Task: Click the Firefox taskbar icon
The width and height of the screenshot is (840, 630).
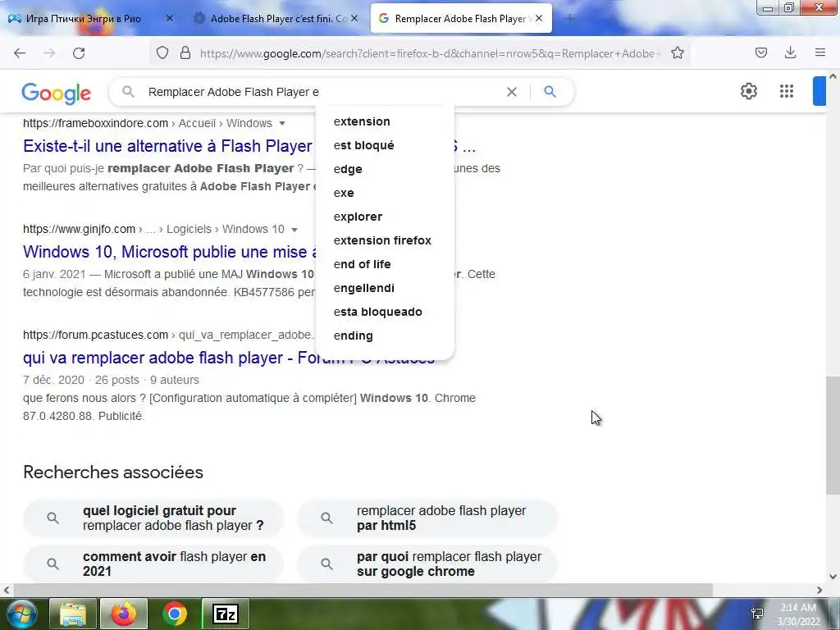Action: pos(124,614)
